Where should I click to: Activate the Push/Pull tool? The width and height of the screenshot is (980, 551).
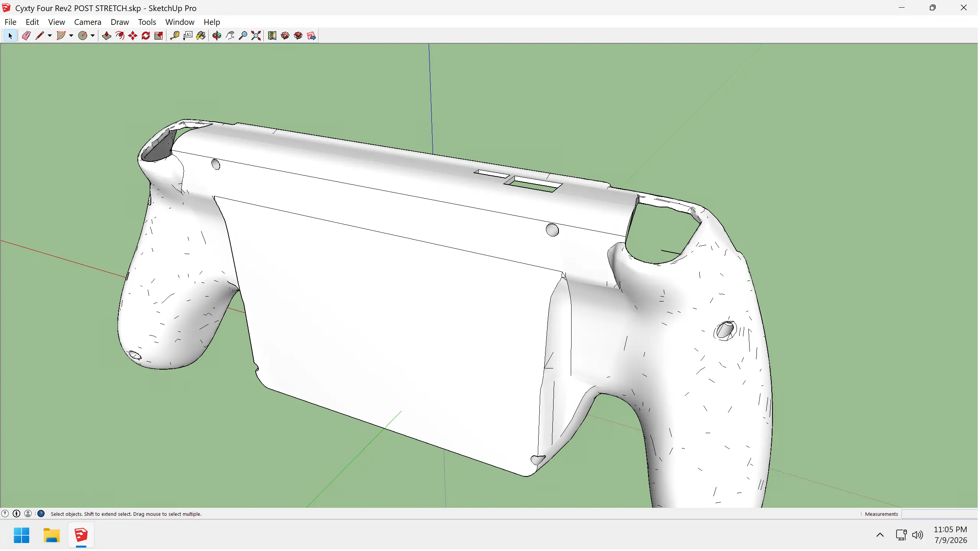(107, 36)
